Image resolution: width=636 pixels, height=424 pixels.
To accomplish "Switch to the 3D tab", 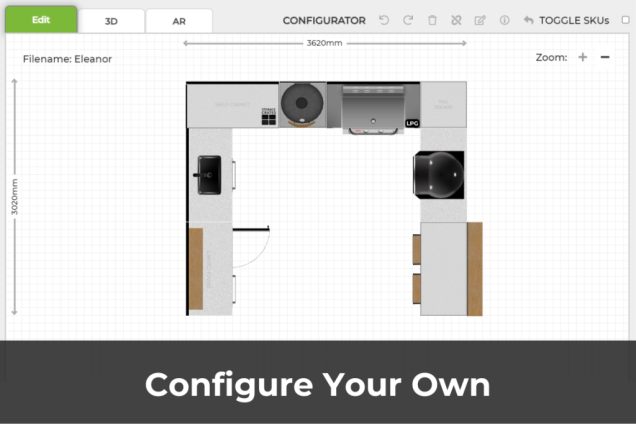I will pyautogui.click(x=111, y=21).
